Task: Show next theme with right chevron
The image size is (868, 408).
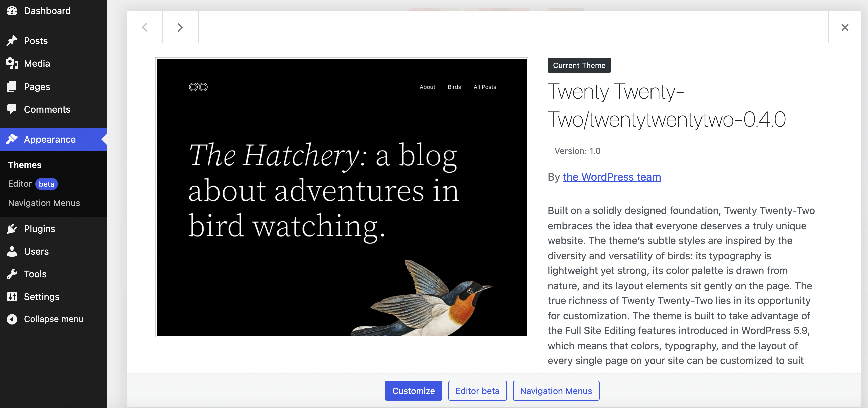Action: click(180, 27)
